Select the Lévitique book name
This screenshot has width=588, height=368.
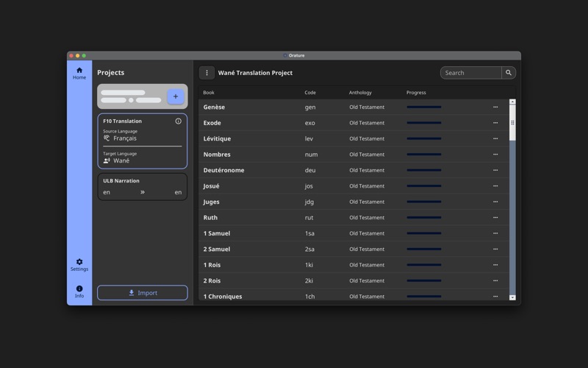point(217,138)
